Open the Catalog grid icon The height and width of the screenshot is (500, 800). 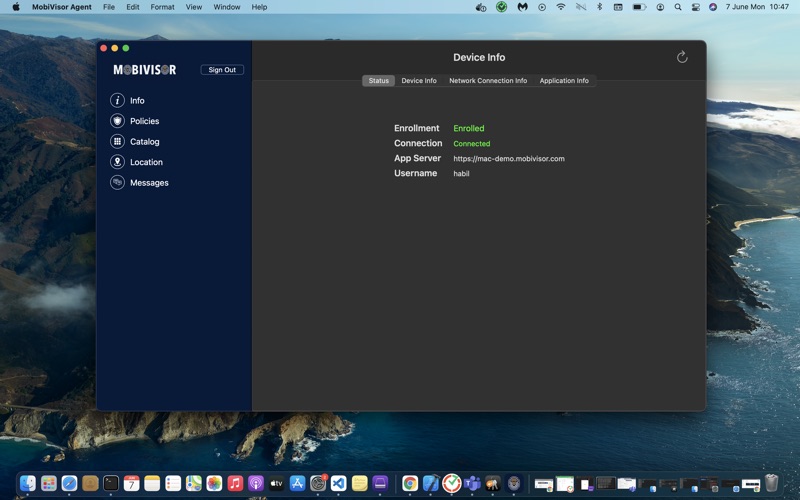(117, 142)
